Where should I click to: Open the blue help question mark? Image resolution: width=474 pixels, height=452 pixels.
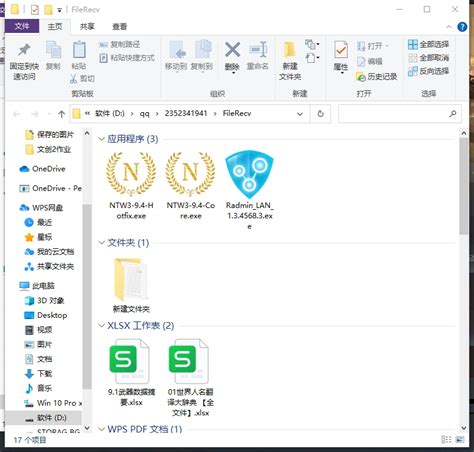pos(462,27)
